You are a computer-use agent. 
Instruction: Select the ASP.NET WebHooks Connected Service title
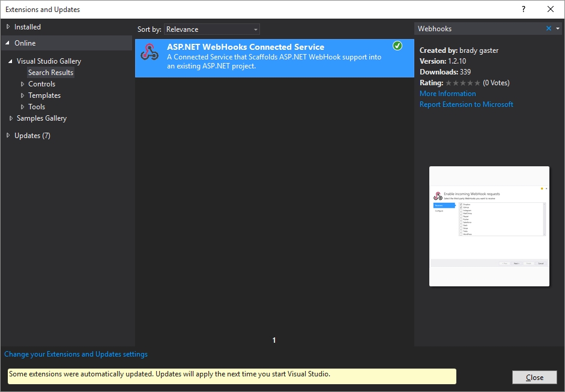pos(246,47)
